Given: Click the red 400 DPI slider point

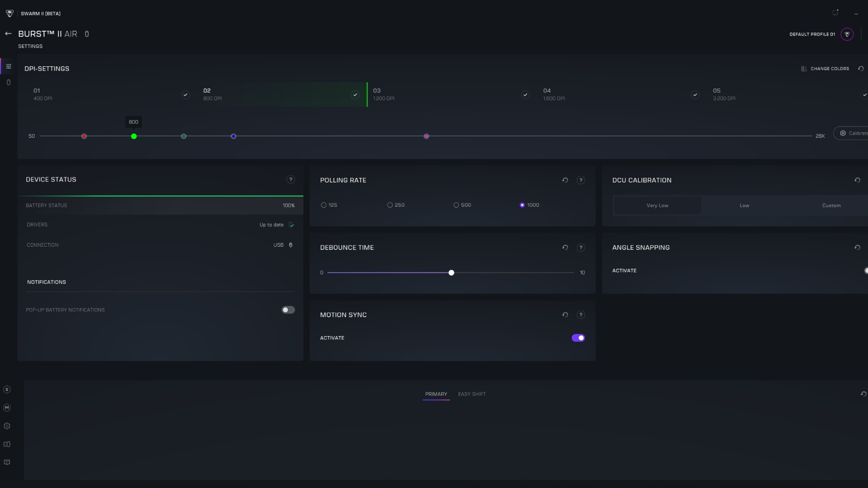Looking at the screenshot, I should click(x=84, y=136).
